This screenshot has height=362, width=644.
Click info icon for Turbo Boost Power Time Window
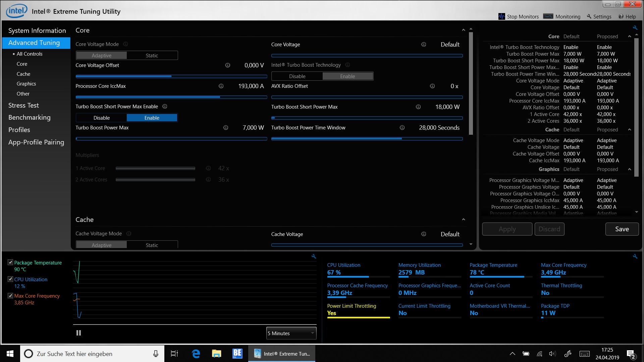402,128
